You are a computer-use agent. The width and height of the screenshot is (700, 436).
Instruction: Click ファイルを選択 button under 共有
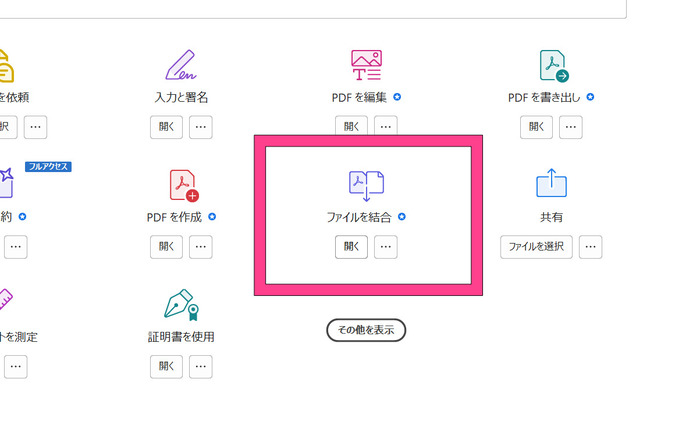point(536,247)
